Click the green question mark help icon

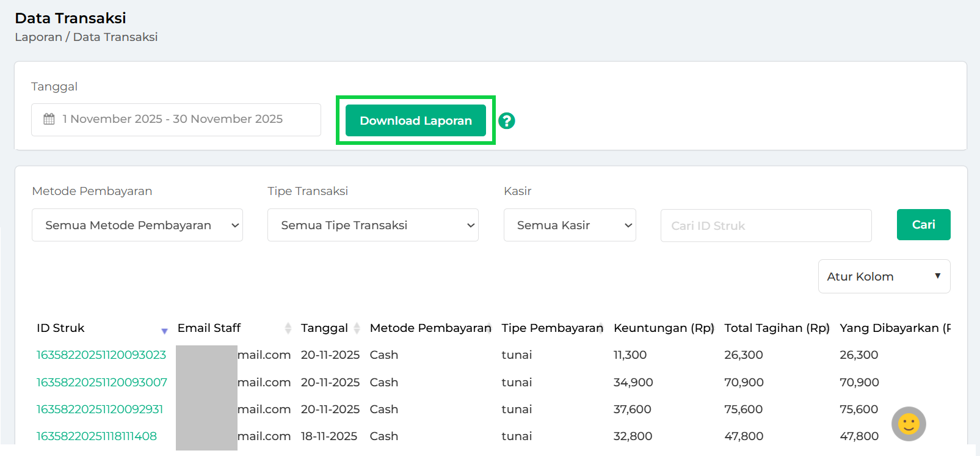[x=506, y=121]
